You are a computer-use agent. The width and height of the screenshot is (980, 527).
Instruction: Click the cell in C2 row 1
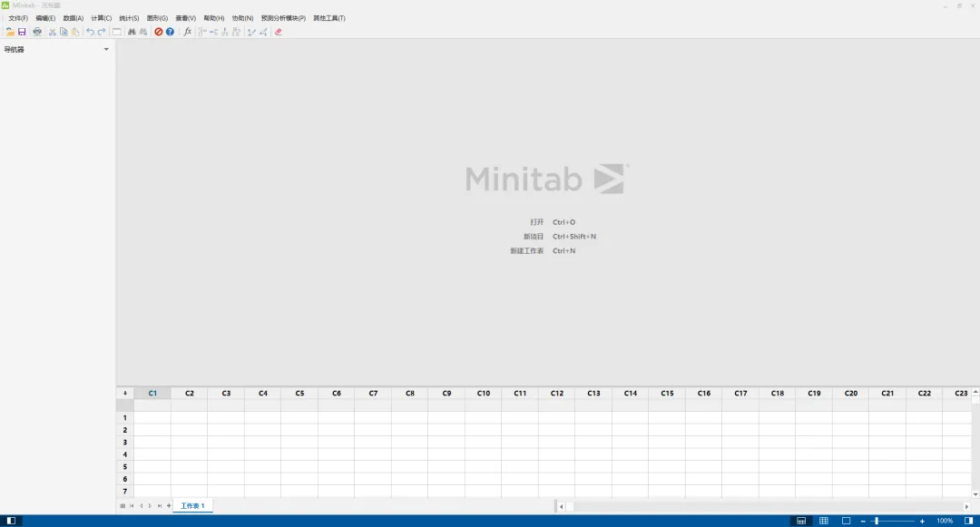click(x=190, y=418)
